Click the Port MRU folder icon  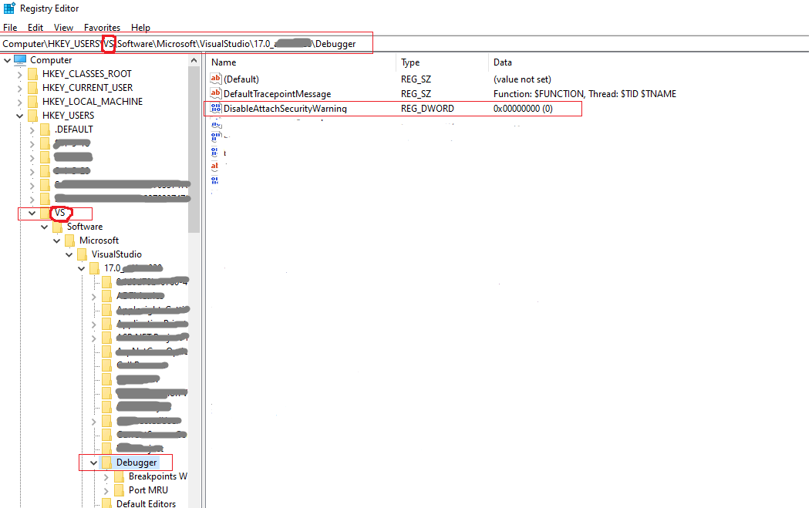click(119, 489)
